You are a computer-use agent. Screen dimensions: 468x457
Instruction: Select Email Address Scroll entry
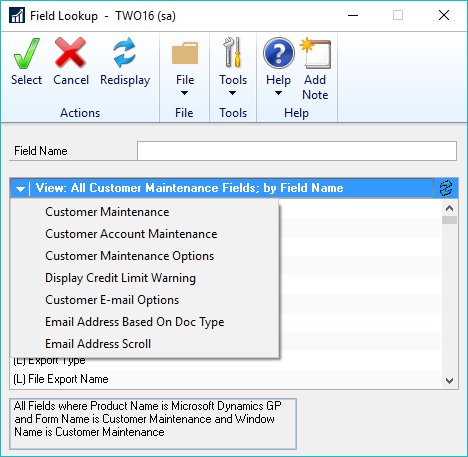pyautogui.click(x=98, y=344)
